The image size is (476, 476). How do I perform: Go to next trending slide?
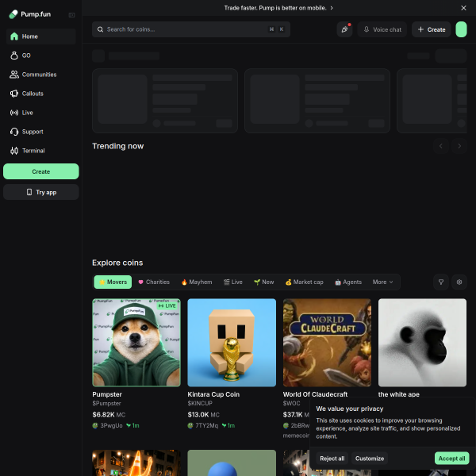point(459,146)
